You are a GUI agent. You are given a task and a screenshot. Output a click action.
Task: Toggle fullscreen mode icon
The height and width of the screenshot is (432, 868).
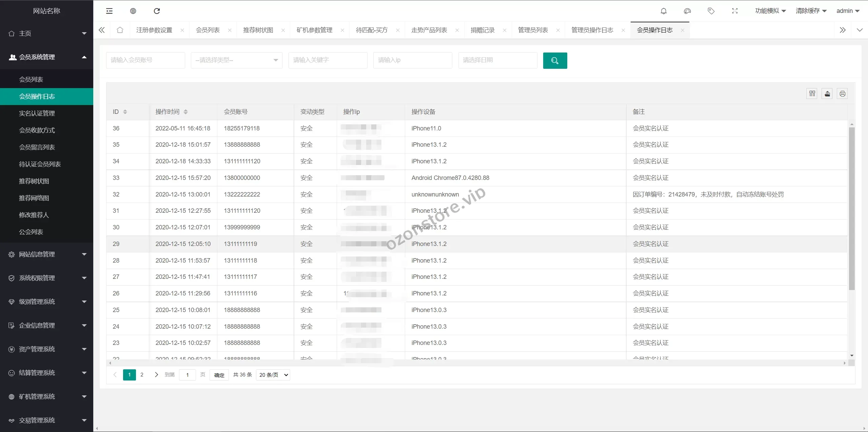point(735,11)
